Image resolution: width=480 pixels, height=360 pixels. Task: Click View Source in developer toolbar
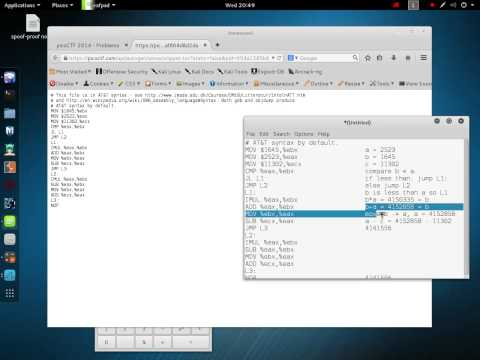coord(415,84)
